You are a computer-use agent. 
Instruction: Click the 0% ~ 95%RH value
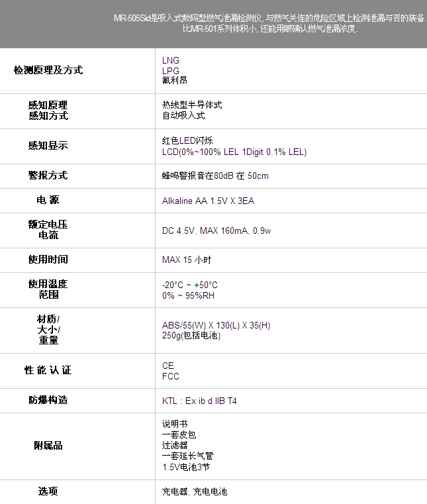click(x=188, y=296)
